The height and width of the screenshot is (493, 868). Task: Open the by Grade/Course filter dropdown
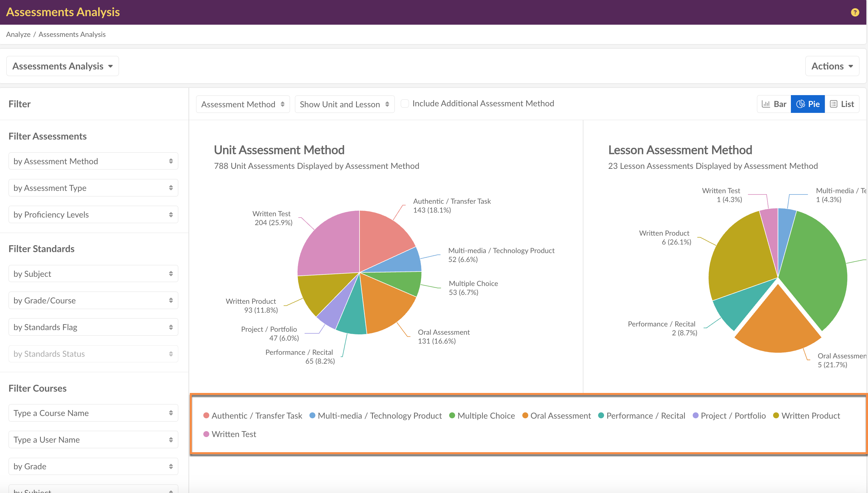[93, 300]
